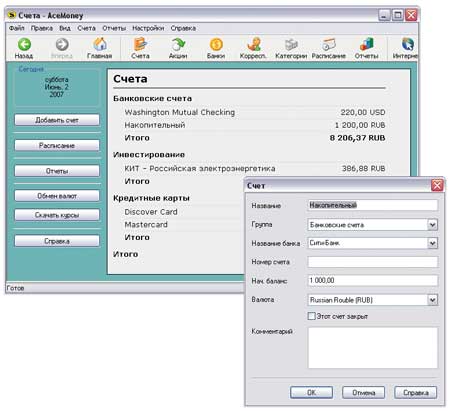Viewport: 450px width, 411px height.
Task: Open the Категории toolbar icon
Action: (291, 44)
